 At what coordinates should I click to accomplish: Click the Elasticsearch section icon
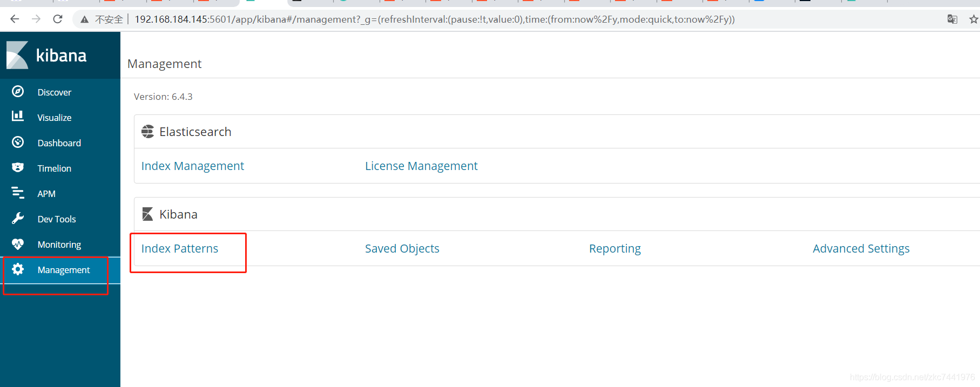coord(147,132)
